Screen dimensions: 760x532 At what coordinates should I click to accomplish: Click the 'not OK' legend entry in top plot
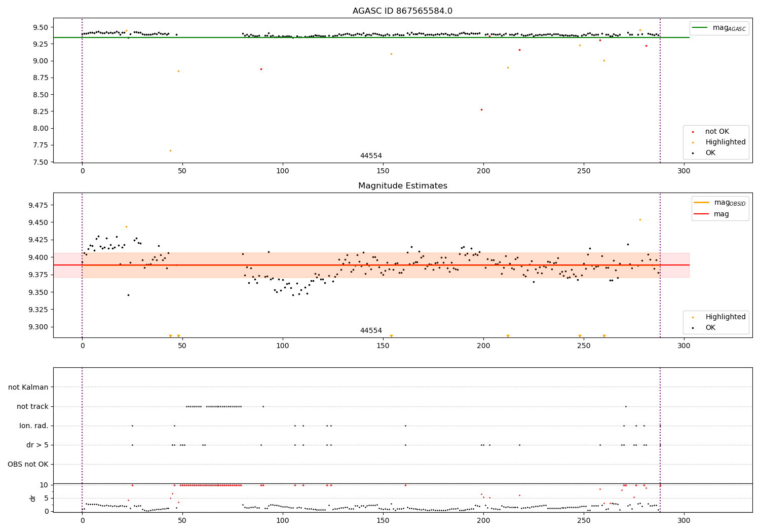point(716,132)
